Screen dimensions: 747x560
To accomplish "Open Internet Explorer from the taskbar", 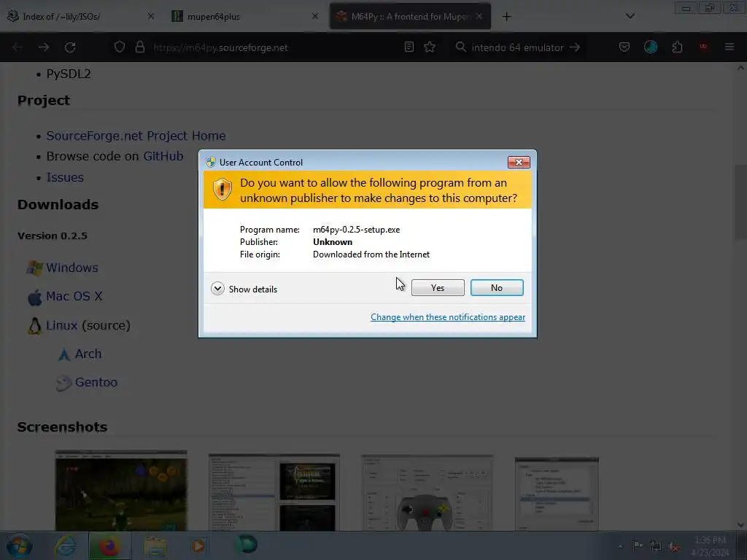I will tap(65, 545).
